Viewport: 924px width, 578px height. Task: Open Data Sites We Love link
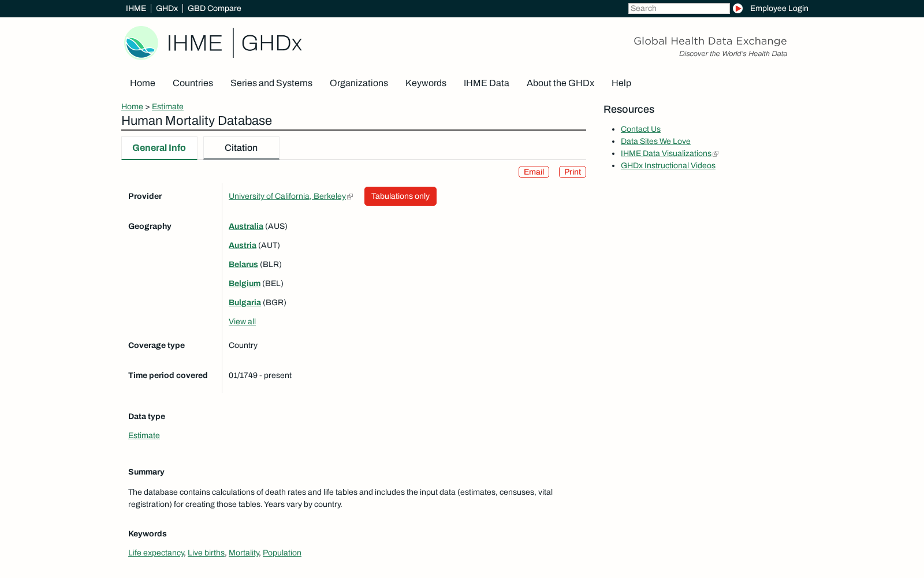pos(655,142)
